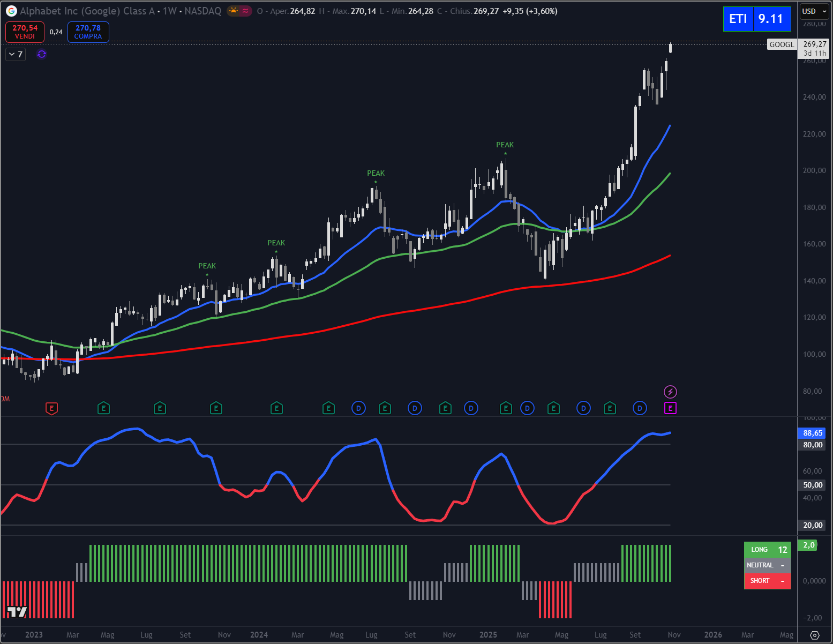
Task: Click the orange sun market status icon
Action: (234, 11)
